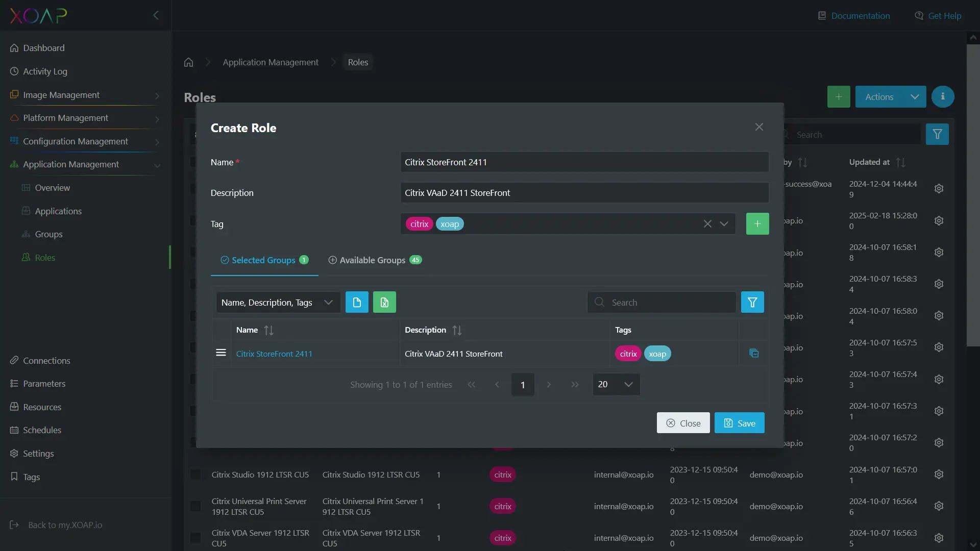The width and height of the screenshot is (980, 551).
Task: Click the filter icon in groups table
Action: point(752,303)
